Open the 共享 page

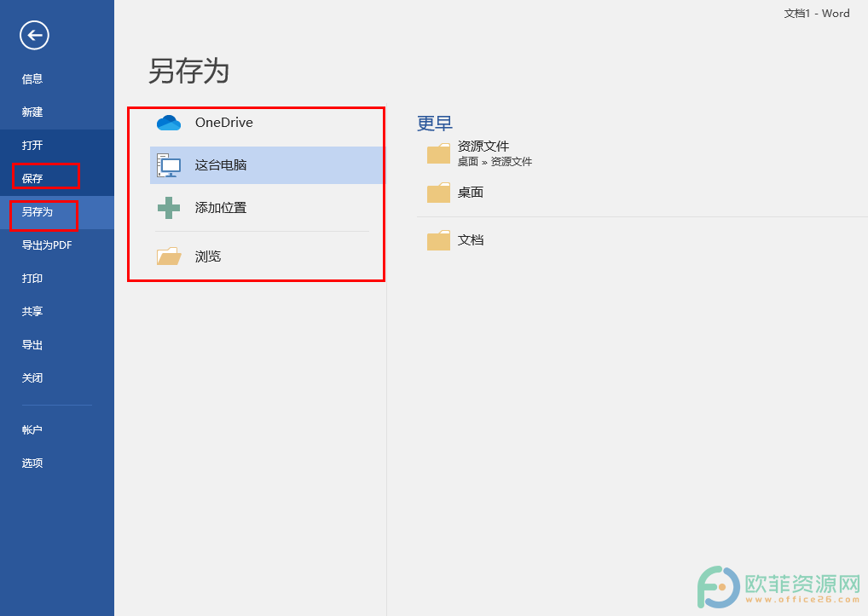tap(32, 311)
